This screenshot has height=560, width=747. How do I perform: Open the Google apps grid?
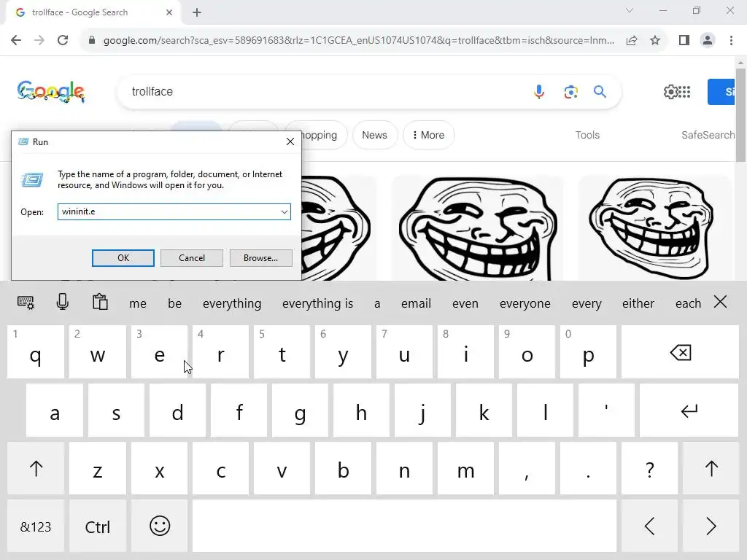684,92
